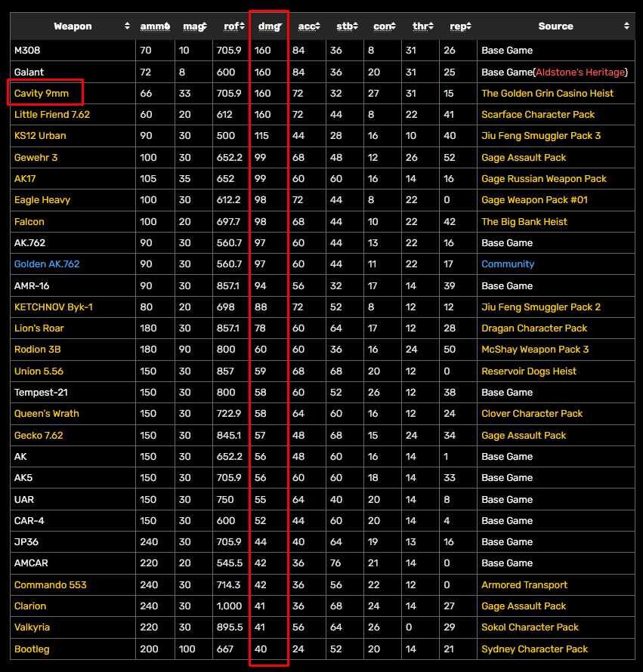Follow the AK17 weapon link
Viewport: 643px width, 672px height.
25,179
